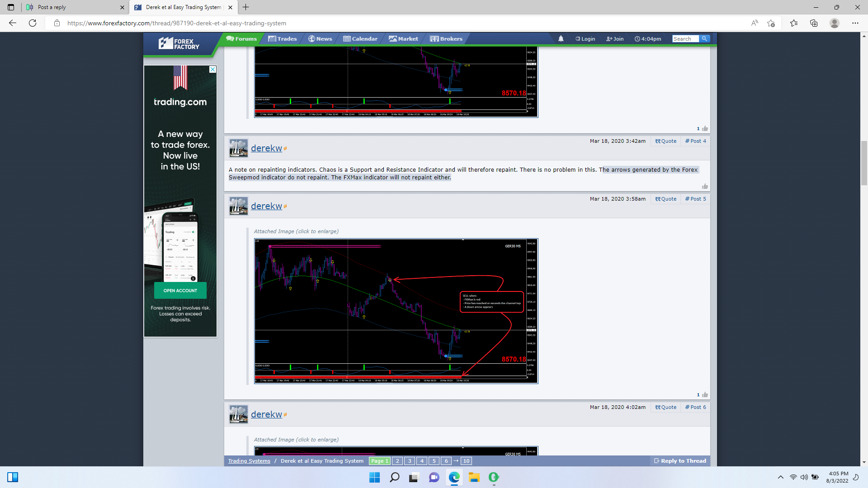The image size is (868, 488).
Task: Refresh the page
Action: 33,23
